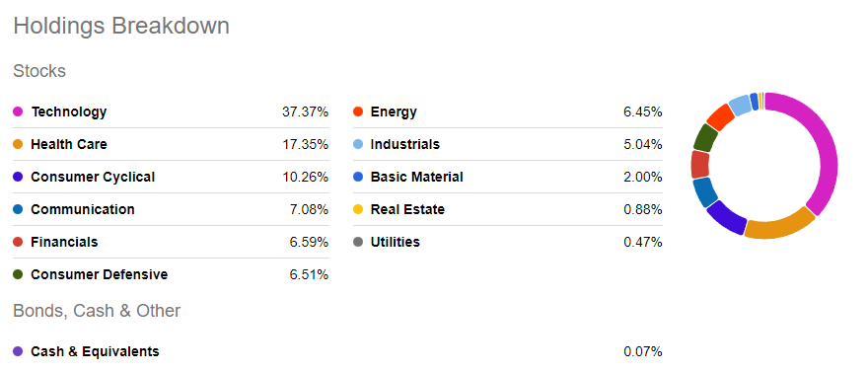868x372 pixels.
Task: Click the purple Consumer Cyclical donut segment
Action: (726, 216)
